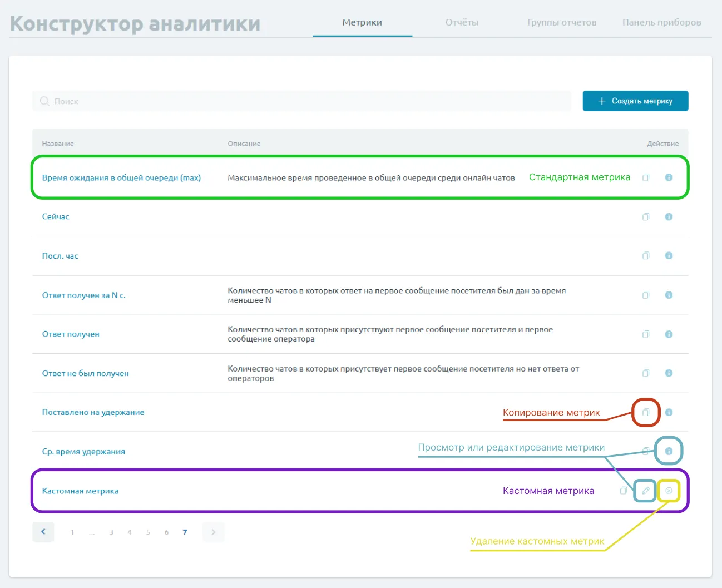Select page 1 in pagination
722x588 pixels.
tap(72, 532)
